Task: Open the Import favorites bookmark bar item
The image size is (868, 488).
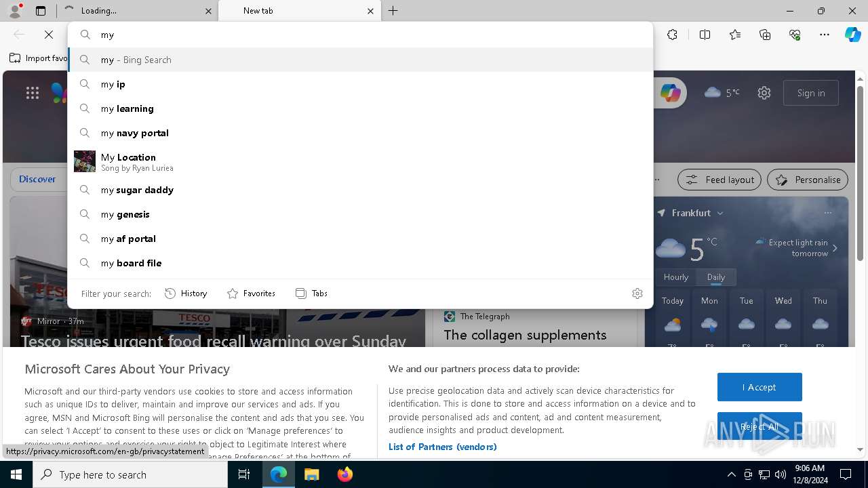Action: point(39,58)
